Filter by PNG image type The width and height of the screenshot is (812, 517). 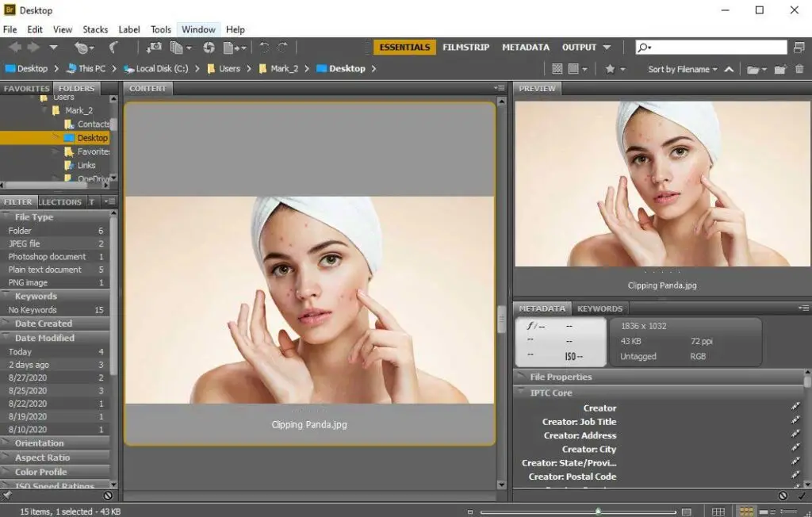pyautogui.click(x=55, y=282)
